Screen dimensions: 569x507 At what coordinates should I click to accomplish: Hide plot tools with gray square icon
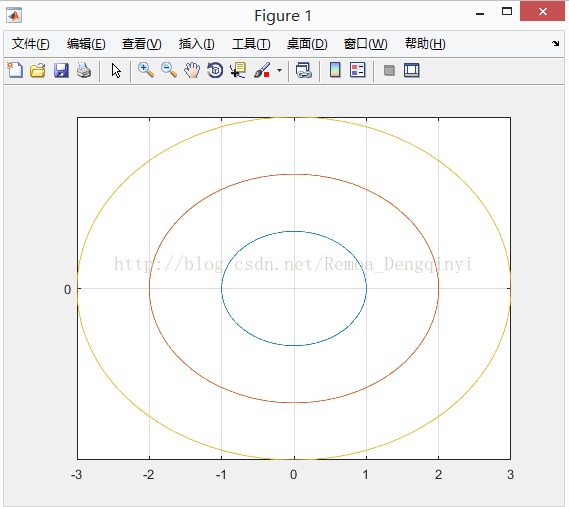[x=389, y=70]
